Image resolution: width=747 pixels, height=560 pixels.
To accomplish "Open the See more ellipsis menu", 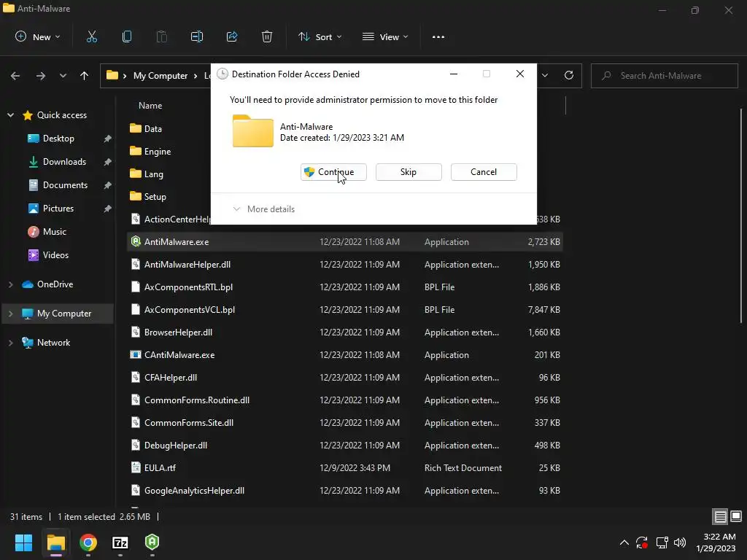I will pyautogui.click(x=438, y=36).
